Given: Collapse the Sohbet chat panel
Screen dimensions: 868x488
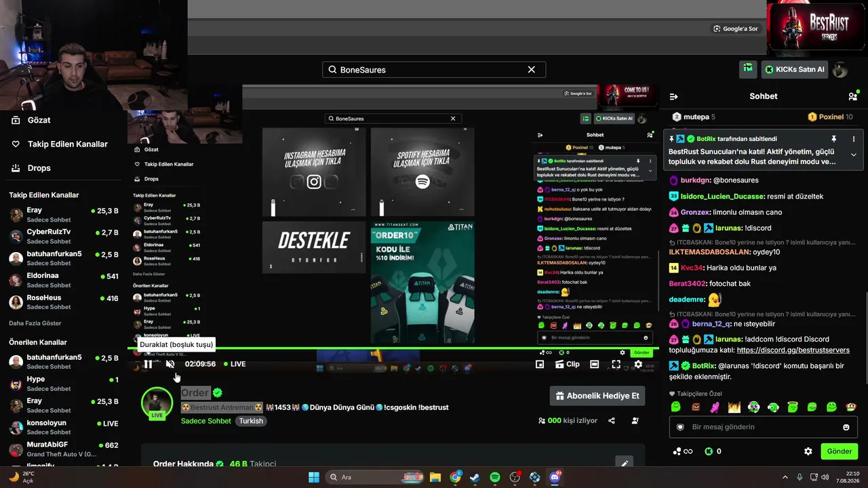Looking at the screenshot, I should click(673, 97).
